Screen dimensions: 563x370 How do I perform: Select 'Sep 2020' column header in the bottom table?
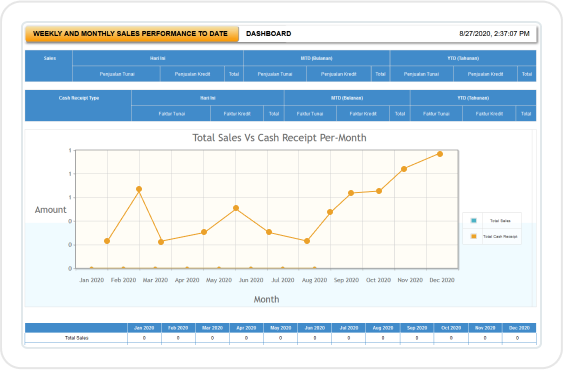(x=417, y=328)
